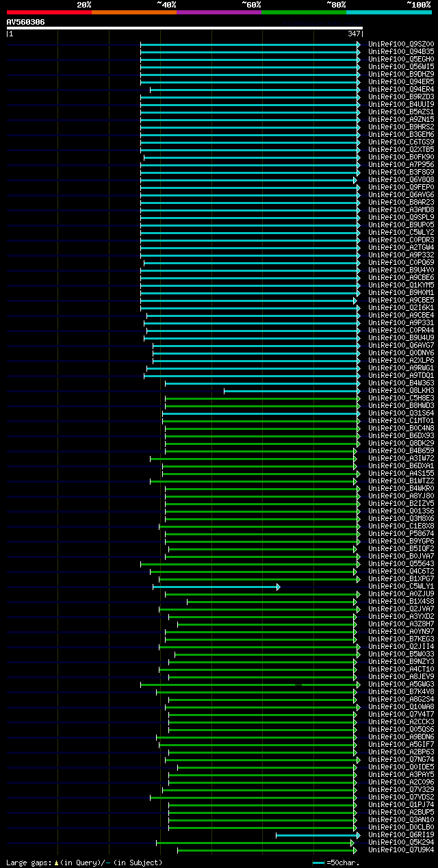Viewport: 438px width, 868px height.
Task: Open hit UniRef100_A5GWG3
Action: click(x=401, y=684)
